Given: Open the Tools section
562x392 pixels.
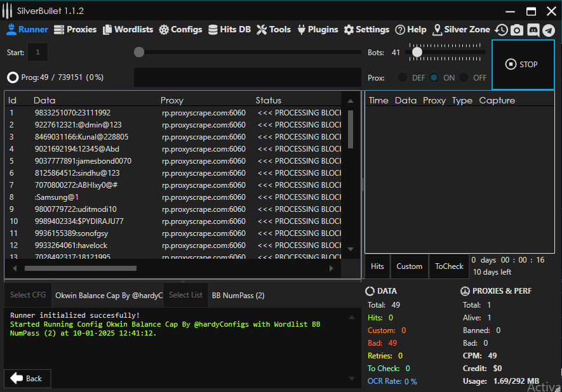Looking at the screenshot, I should (x=274, y=29).
